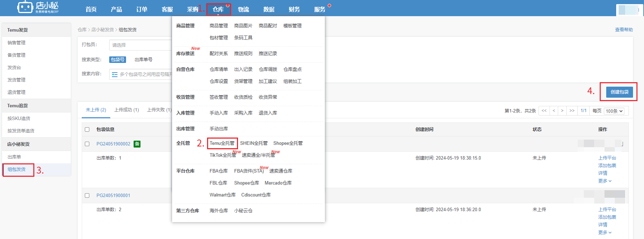Choose TikTok全托管 menu entry
The image size is (644, 239).
coord(223,155)
